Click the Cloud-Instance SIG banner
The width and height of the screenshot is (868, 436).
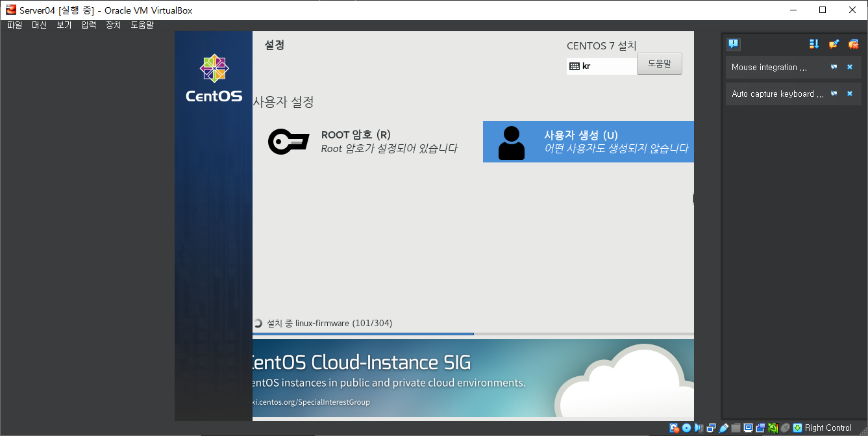(473, 378)
